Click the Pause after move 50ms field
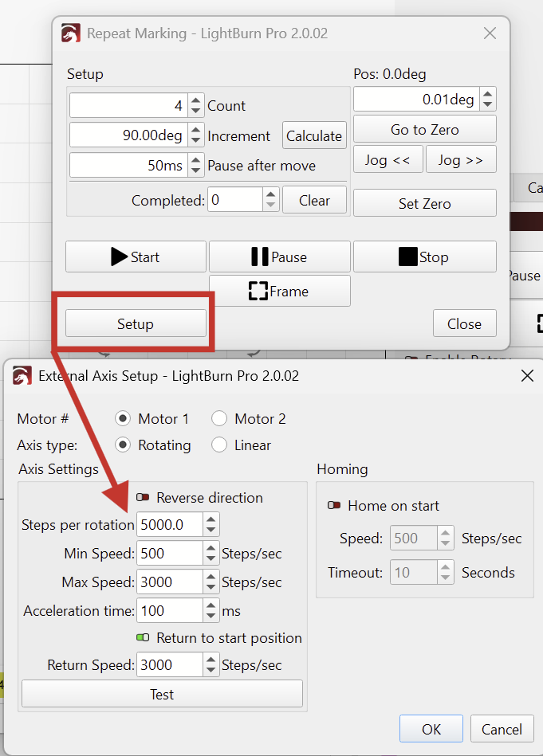This screenshot has width=543, height=756. 128,165
